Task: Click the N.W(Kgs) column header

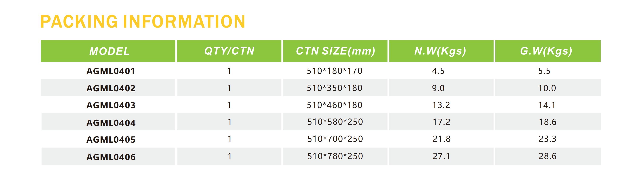Action: tap(441, 51)
